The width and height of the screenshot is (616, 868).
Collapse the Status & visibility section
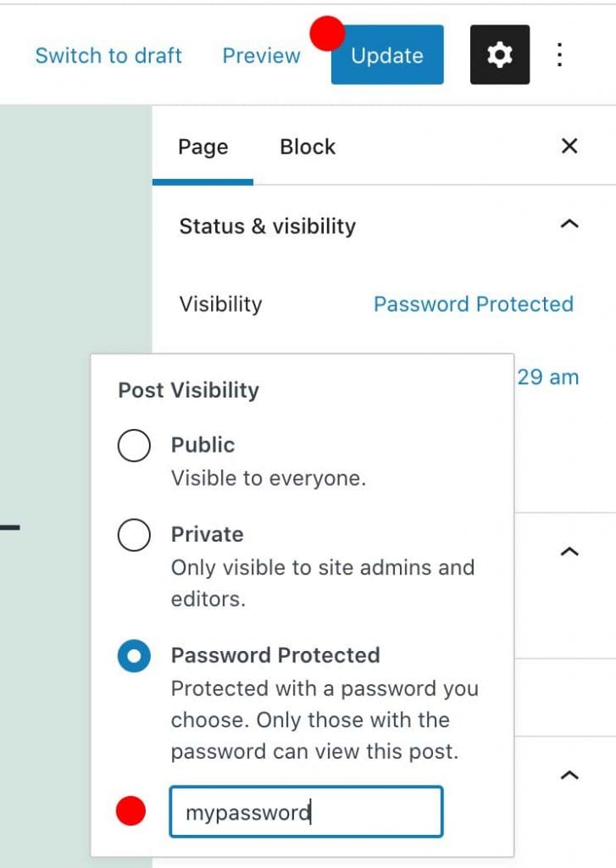point(569,224)
